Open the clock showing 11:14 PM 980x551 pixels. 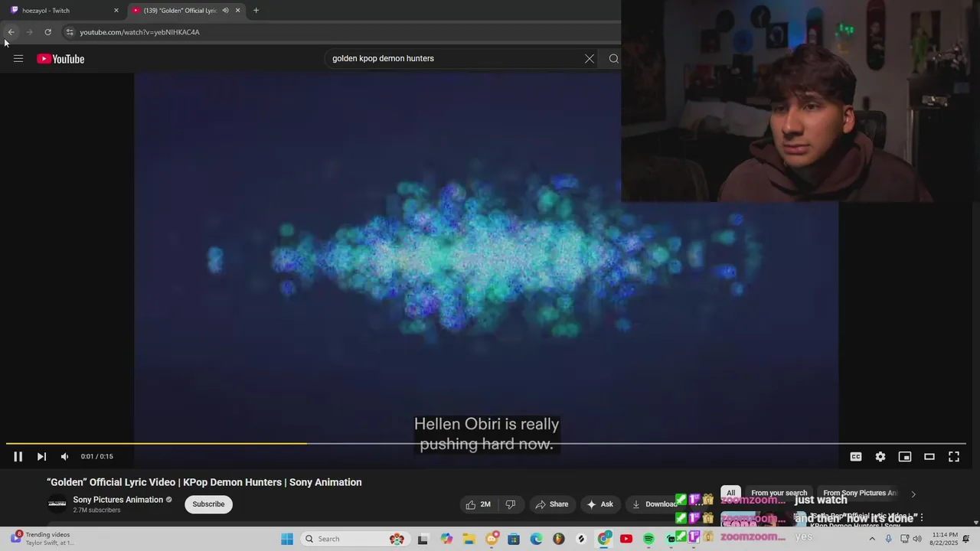point(945,539)
